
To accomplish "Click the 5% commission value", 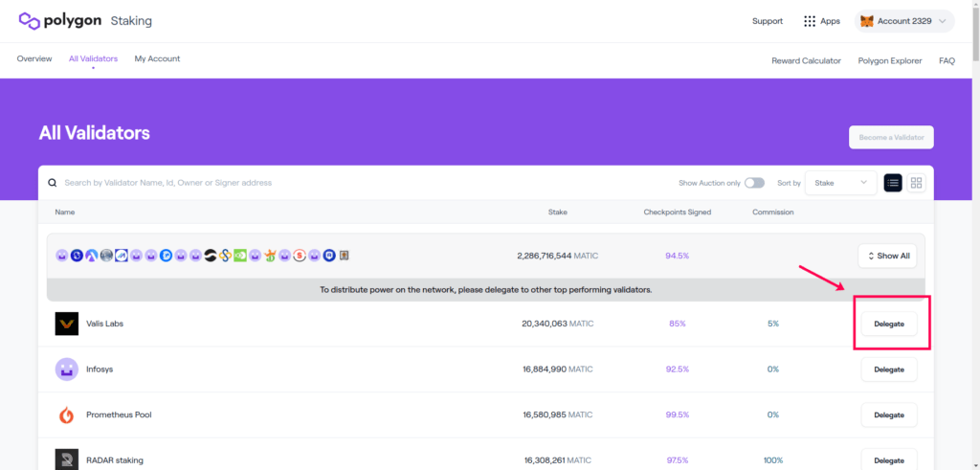I will tap(773, 324).
